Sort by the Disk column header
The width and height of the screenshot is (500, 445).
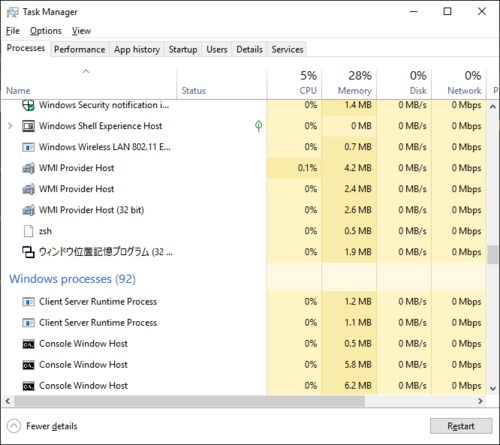(x=404, y=83)
